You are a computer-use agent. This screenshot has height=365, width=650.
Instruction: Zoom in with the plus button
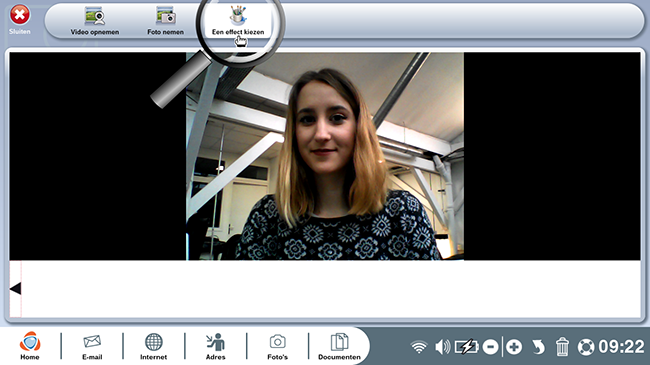pos(514,347)
